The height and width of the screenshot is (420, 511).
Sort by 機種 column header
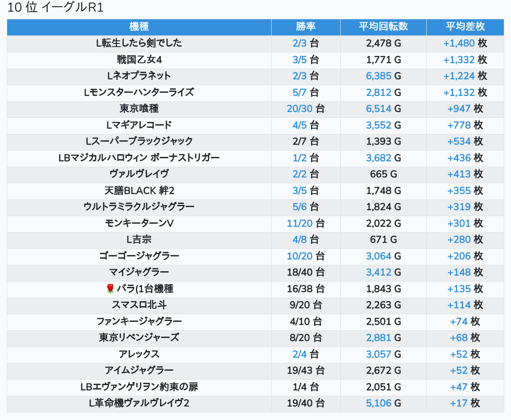139,27
